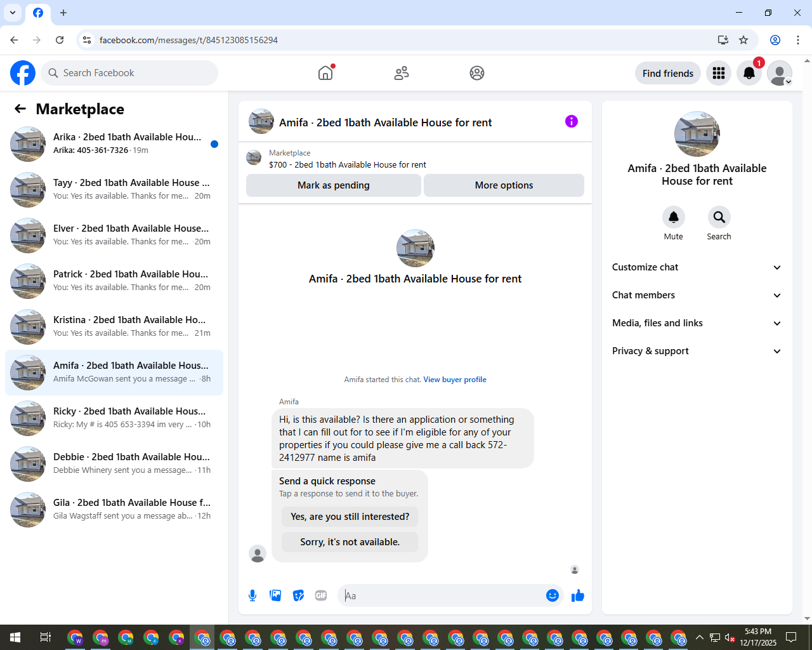Expand Privacy & support section
The image size is (812, 650).
click(697, 351)
